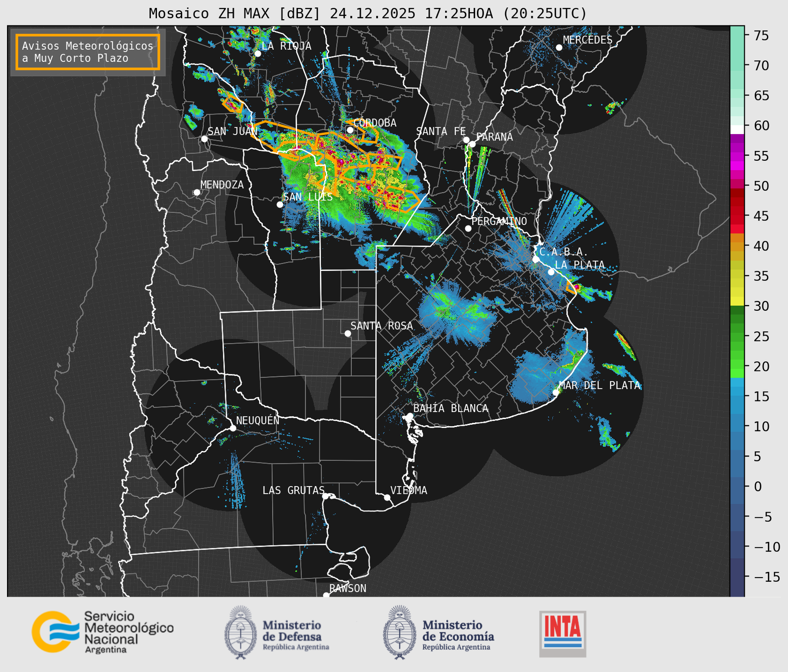Screen dimensions: 788x672
Task: Click the 75 tick label on the colorbar
Action: point(761,36)
